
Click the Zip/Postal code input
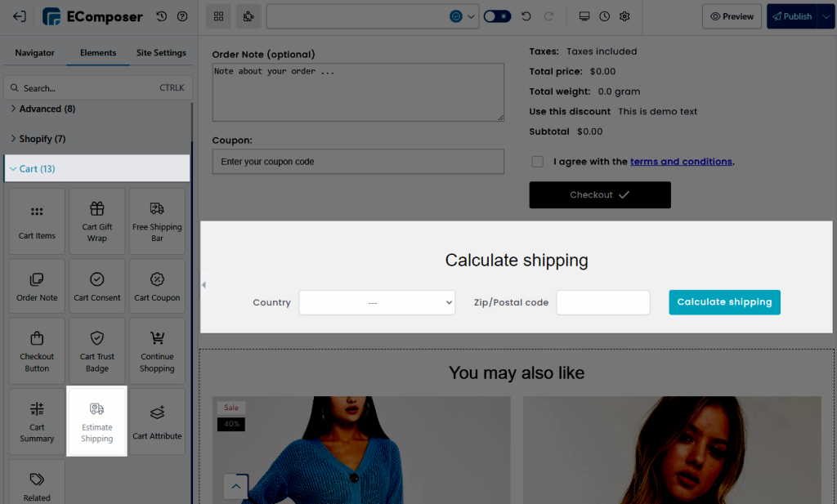click(x=603, y=302)
